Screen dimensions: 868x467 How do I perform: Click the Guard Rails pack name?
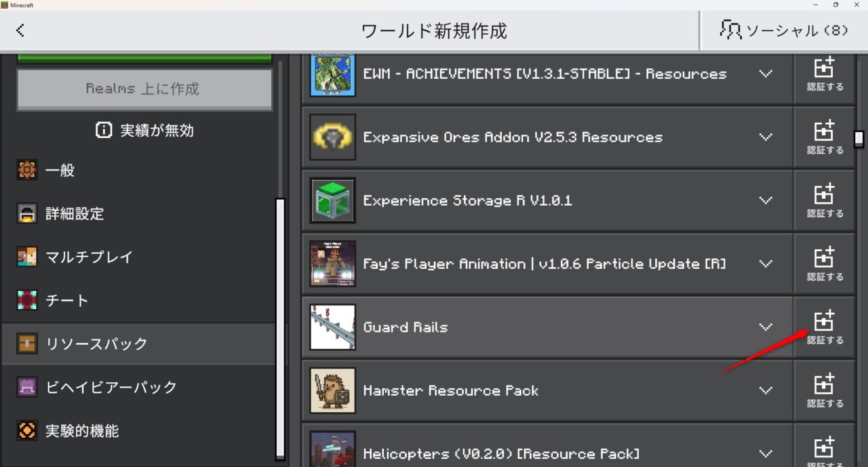406,327
